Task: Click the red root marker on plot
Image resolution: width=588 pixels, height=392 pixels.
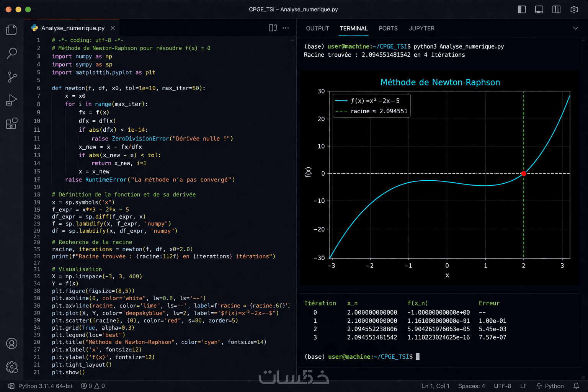Action: click(x=524, y=173)
